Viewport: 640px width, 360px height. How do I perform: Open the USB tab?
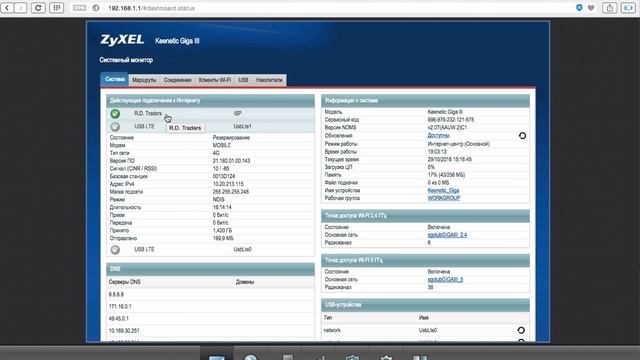point(243,80)
